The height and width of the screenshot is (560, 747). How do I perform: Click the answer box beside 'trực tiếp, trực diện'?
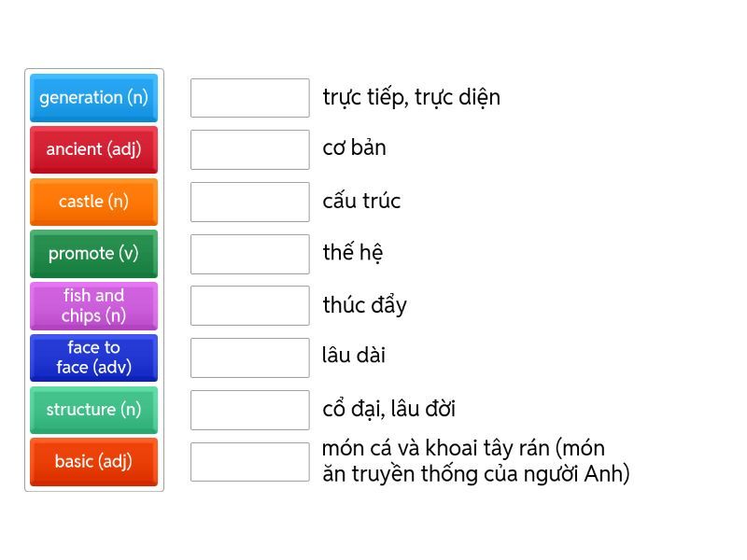point(249,98)
